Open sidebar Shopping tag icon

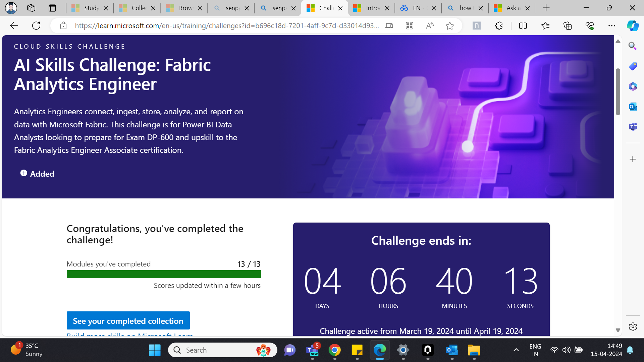pyautogui.click(x=633, y=66)
